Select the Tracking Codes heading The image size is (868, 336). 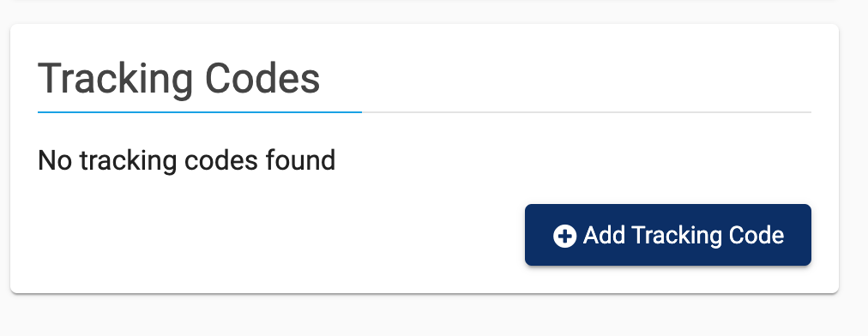[x=178, y=79]
